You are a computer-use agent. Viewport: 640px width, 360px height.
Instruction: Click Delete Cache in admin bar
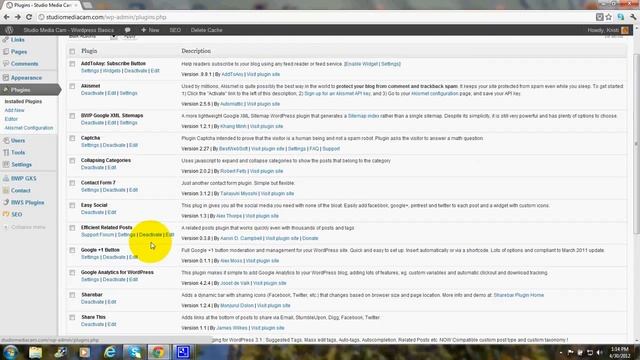207,30
